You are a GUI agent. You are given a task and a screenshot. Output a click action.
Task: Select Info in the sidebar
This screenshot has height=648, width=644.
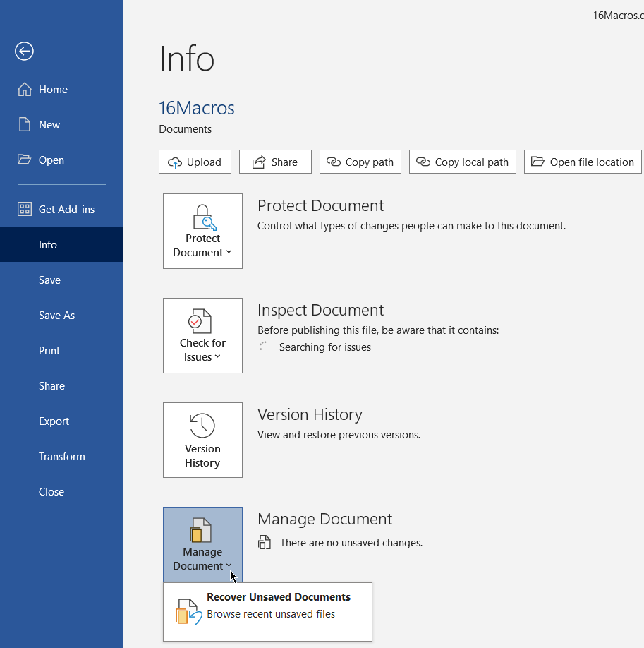[x=61, y=244]
